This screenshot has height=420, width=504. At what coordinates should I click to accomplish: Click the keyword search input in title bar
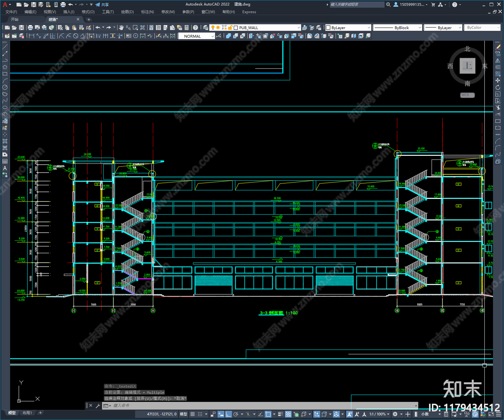pyautogui.click(x=357, y=4)
